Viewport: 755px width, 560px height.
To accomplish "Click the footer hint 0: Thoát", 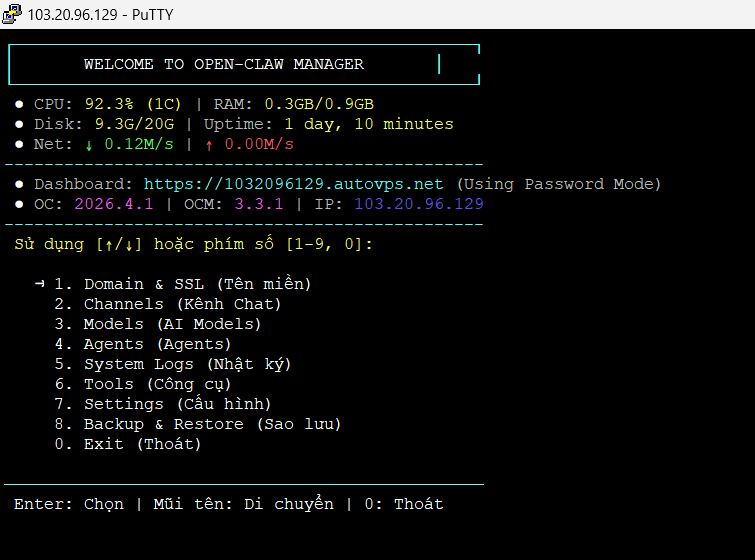I will click(404, 504).
